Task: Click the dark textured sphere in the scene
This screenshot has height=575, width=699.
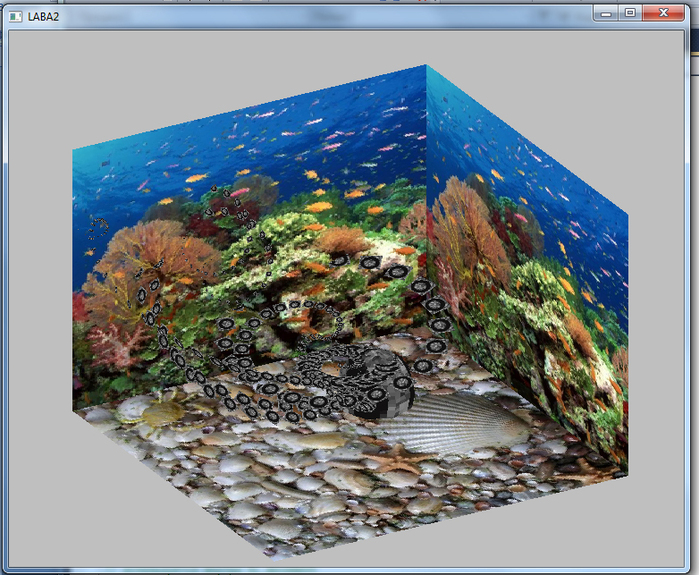Action: tap(380, 383)
